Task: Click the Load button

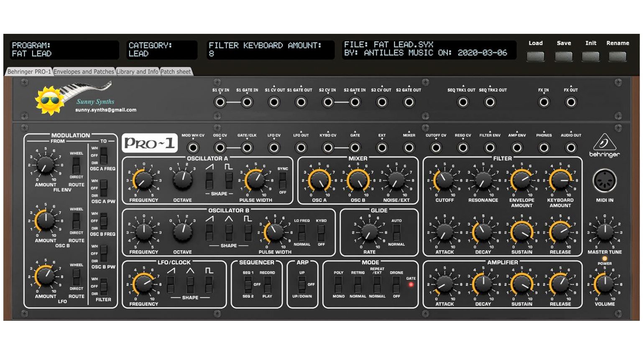Action: point(536,56)
